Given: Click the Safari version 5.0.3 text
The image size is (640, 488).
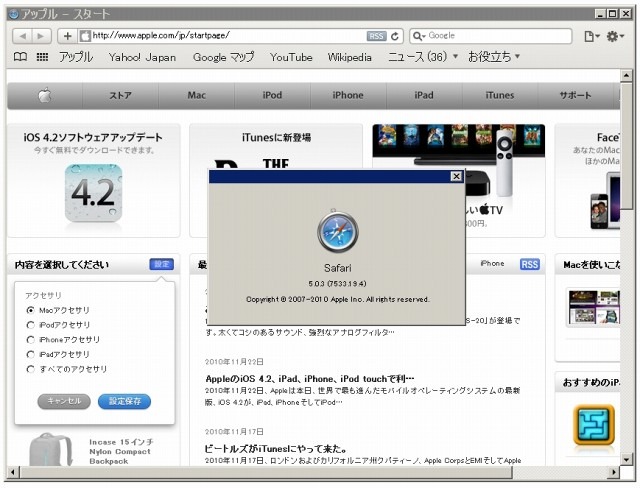Looking at the screenshot, I should pyautogui.click(x=337, y=284).
